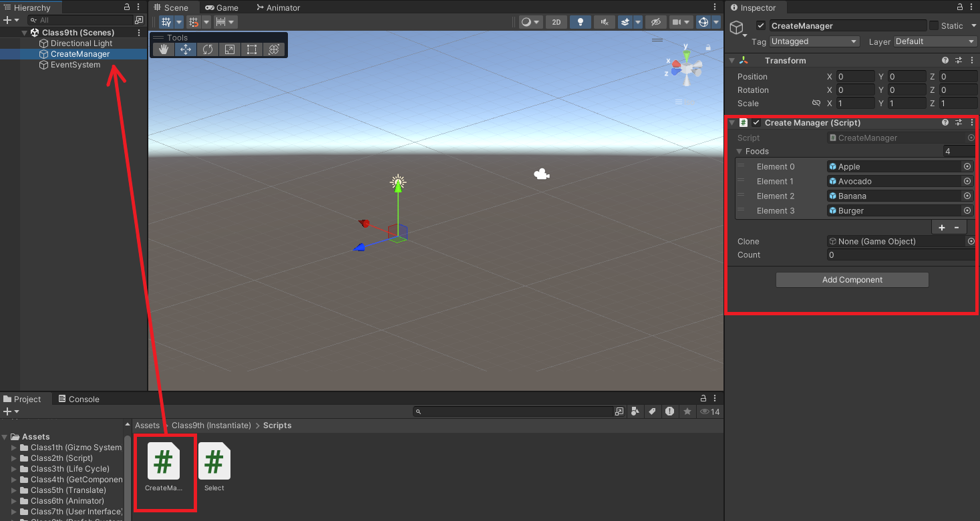Open Create Manager component kebab menu
Screen dimensions: 980x521
click(x=971, y=123)
